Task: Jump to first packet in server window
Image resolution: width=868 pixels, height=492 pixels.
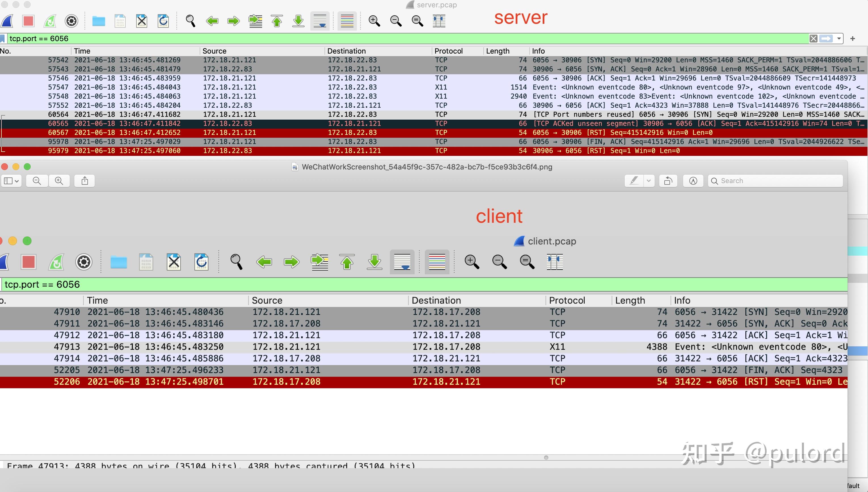Action: 277,21
